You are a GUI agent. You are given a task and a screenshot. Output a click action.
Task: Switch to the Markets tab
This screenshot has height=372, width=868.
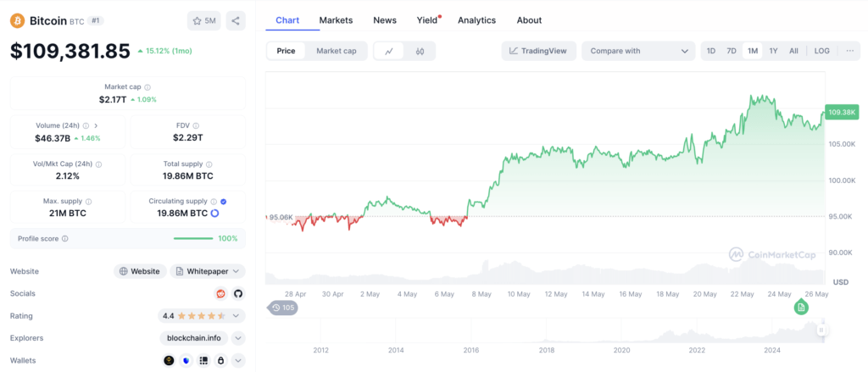(x=336, y=20)
